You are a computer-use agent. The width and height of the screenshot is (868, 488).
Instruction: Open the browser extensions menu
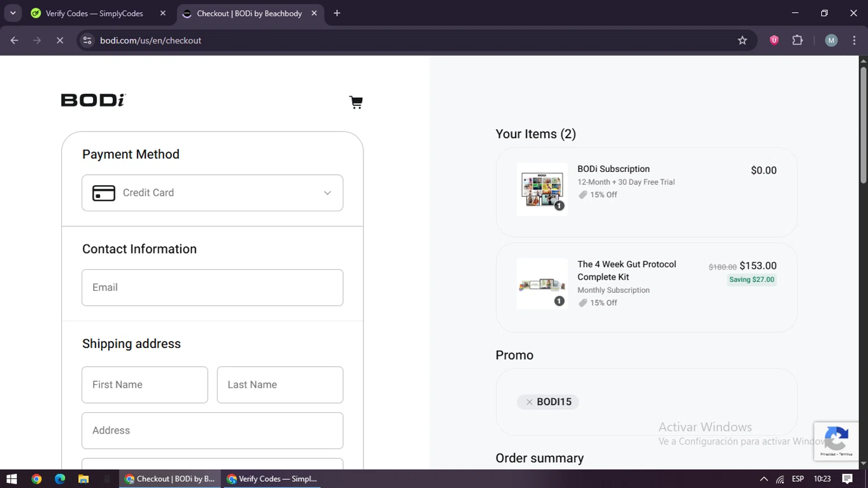click(x=797, y=41)
